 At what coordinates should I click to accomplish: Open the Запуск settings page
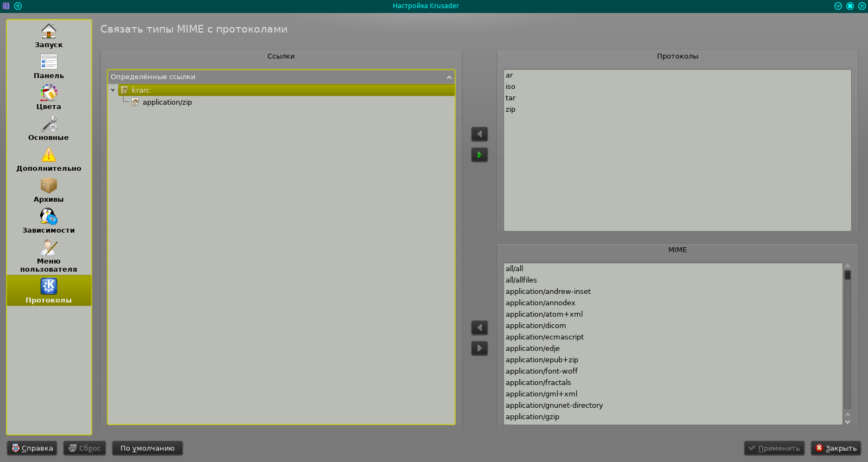(x=49, y=36)
